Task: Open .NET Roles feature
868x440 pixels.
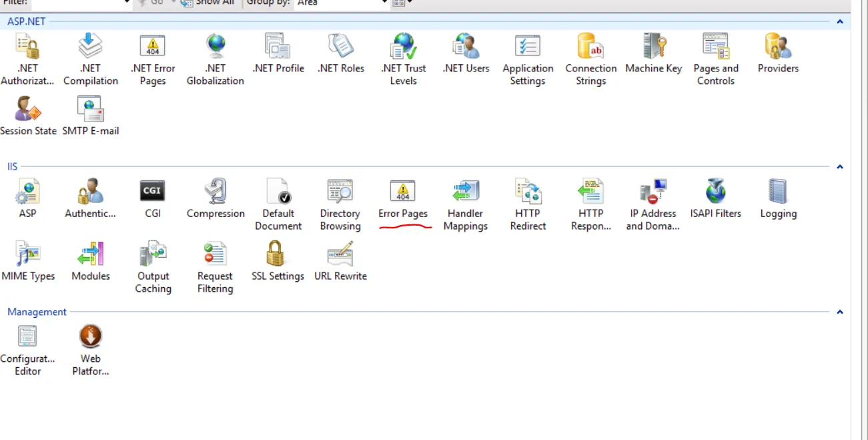Action: point(341,53)
